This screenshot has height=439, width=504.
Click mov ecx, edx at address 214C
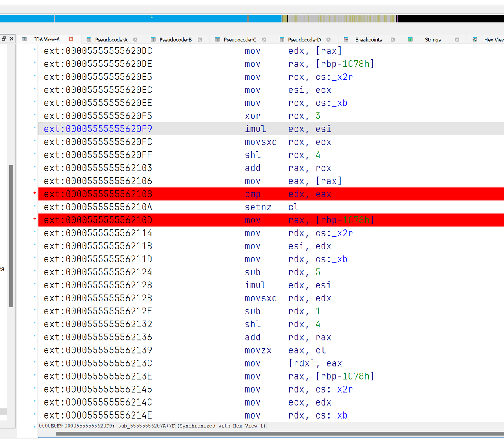point(288,402)
